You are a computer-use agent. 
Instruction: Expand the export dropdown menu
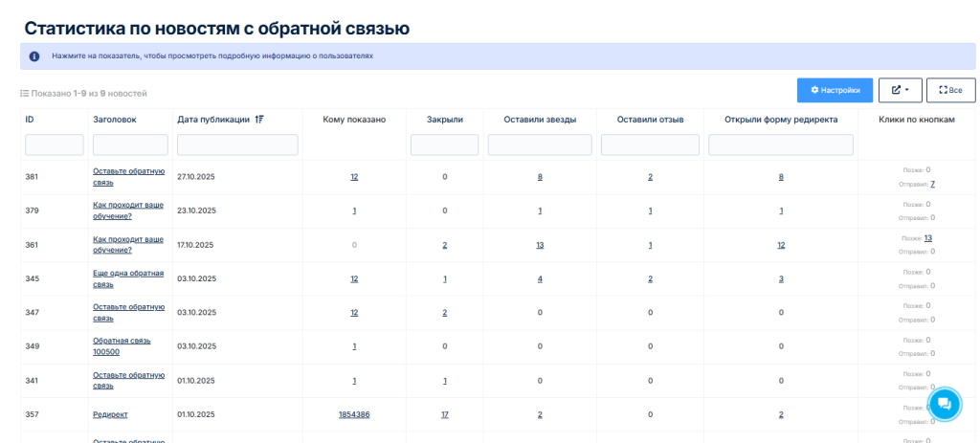pos(900,90)
